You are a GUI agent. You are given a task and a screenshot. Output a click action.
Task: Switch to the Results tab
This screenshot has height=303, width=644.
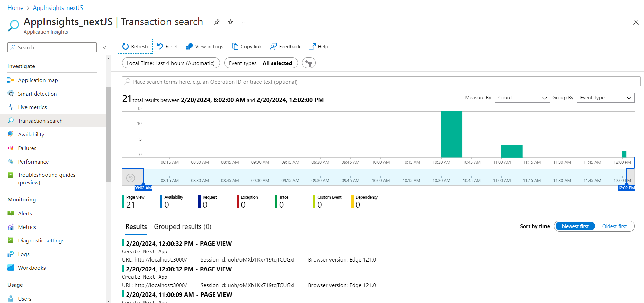tap(136, 226)
